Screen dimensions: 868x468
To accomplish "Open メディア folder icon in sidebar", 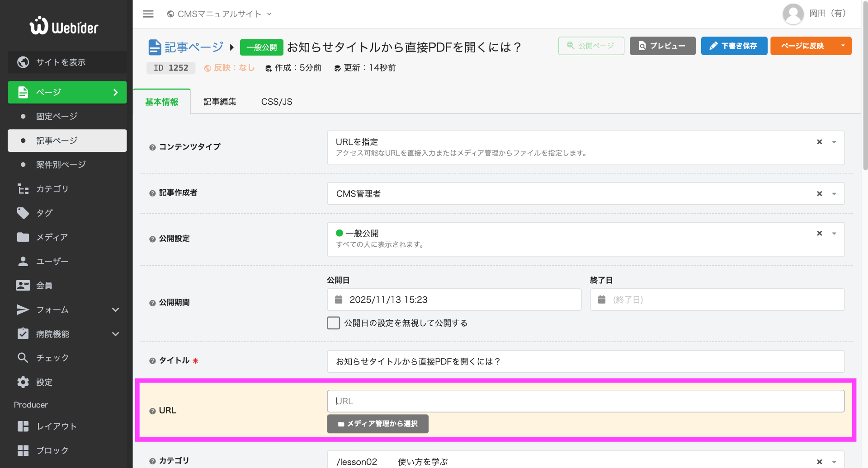I will click(x=23, y=237).
